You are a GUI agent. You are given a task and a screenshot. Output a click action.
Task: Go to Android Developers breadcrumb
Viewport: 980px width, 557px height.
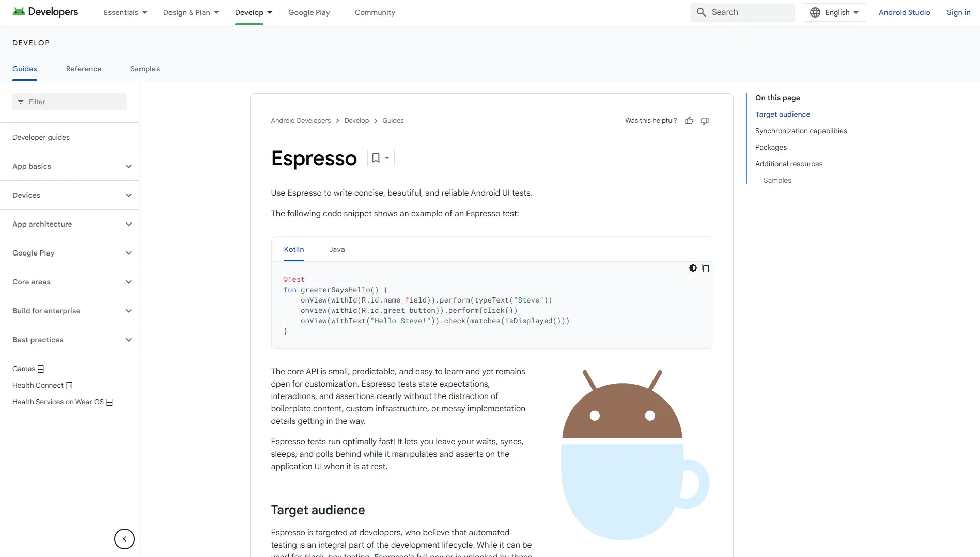click(301, 120)
